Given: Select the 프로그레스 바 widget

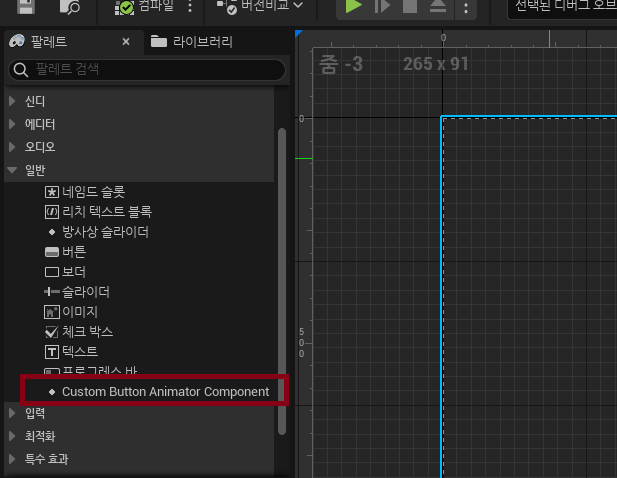Looking at the screenshot, I should [91, 371].
